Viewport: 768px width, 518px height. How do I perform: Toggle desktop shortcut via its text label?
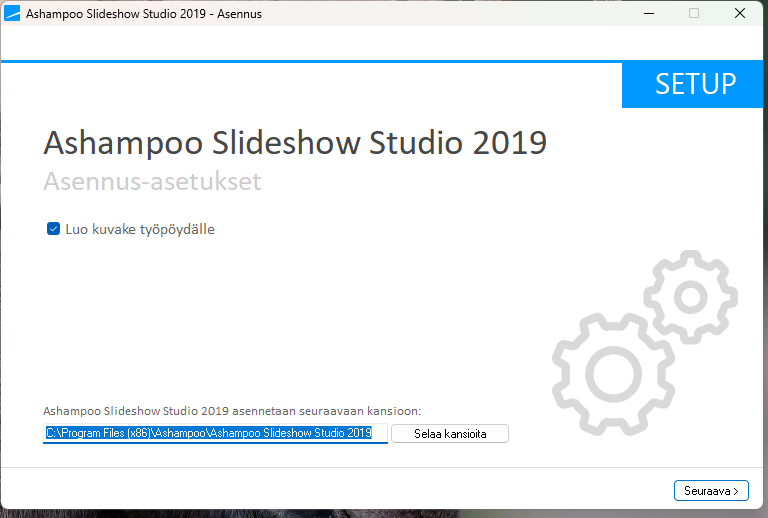click(140, 229)
